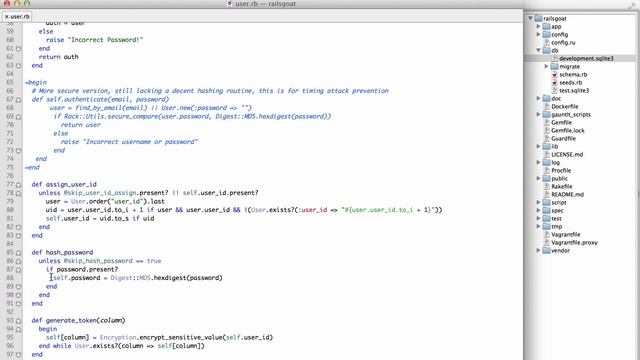Click the script folder icon

[547, 202]
